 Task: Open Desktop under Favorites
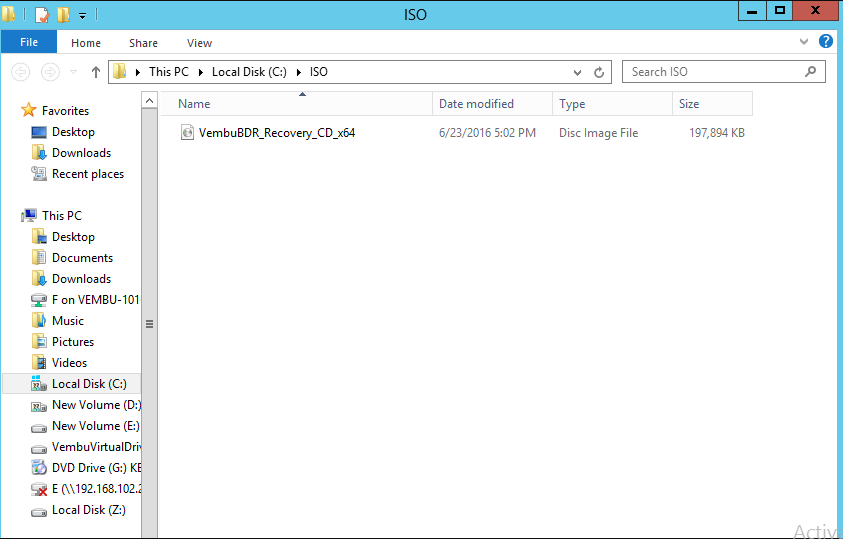[x=73, y=132]
